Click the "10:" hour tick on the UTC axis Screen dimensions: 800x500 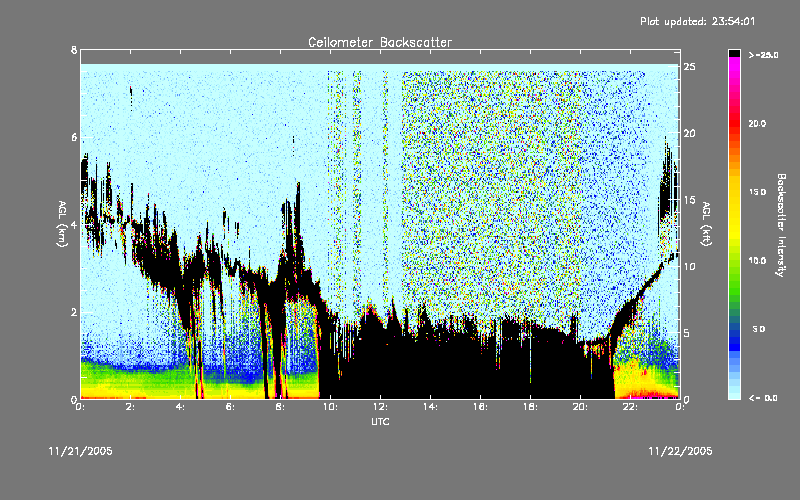tap(330, 407)
